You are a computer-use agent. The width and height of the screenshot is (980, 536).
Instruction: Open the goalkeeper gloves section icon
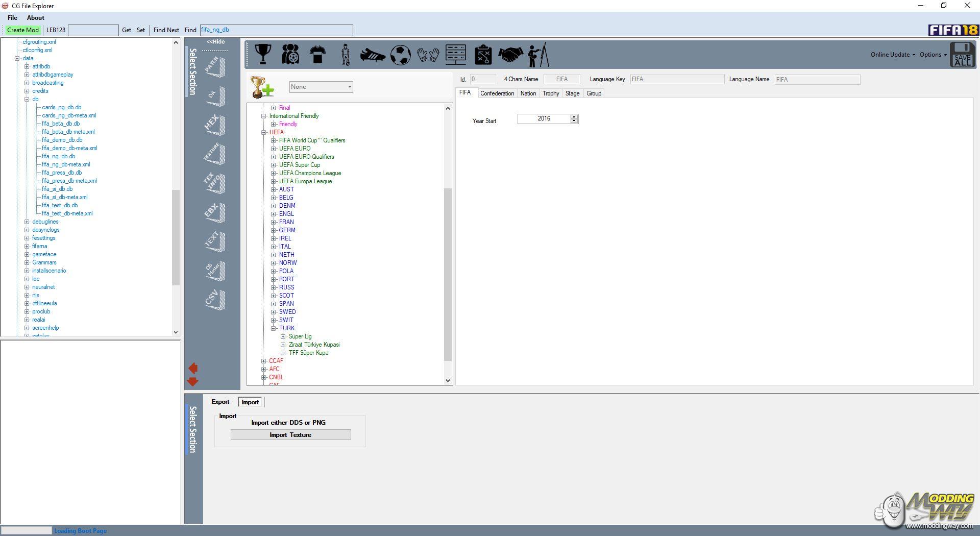tap(428, 55)
